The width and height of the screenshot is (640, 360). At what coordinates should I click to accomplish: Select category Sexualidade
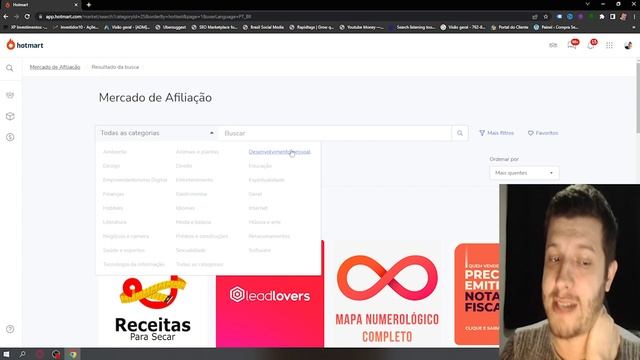tap(191, 250)
